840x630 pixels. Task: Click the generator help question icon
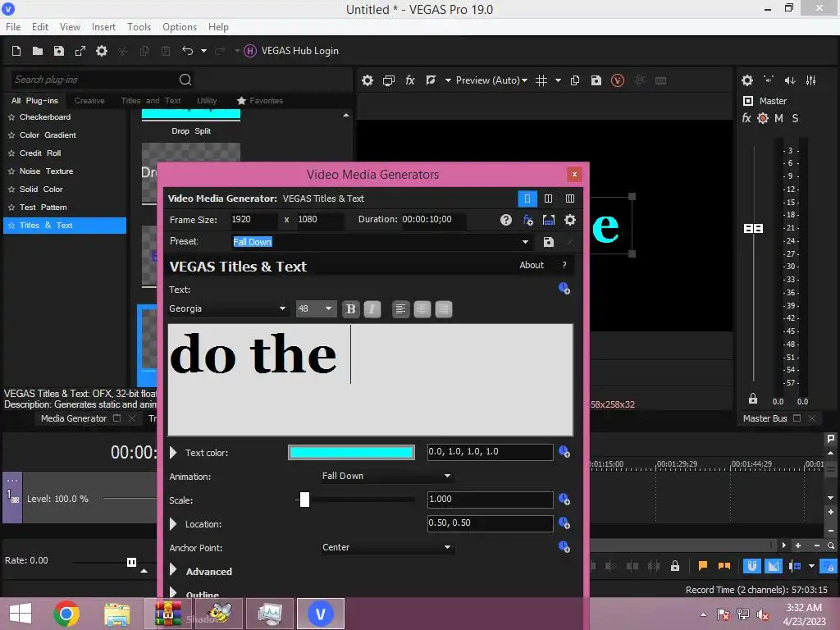point(505,220)
